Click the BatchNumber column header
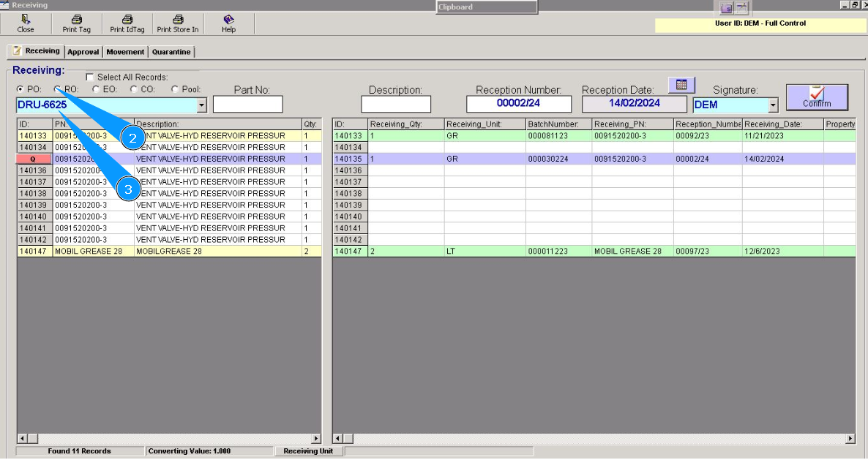Image resolution: width=868 pixels, height=460 pixels. point(558,124)
